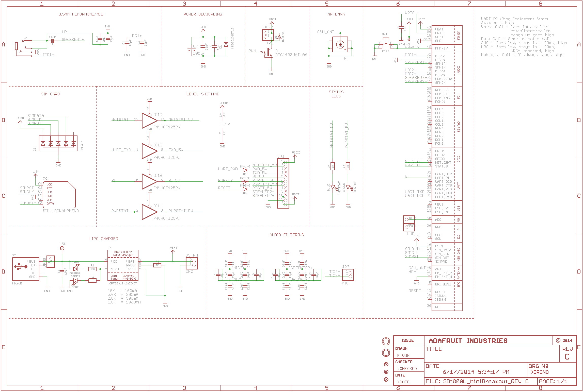Click 'KTOWN' under DRAWN
Image resolution: width=583 pixels, height=392 pixels.
403,355
